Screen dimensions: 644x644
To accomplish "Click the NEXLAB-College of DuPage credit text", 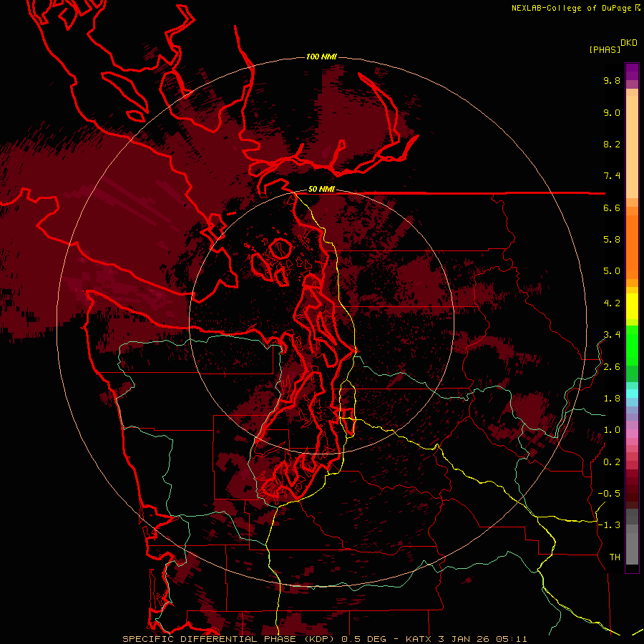I will (572, 8).
